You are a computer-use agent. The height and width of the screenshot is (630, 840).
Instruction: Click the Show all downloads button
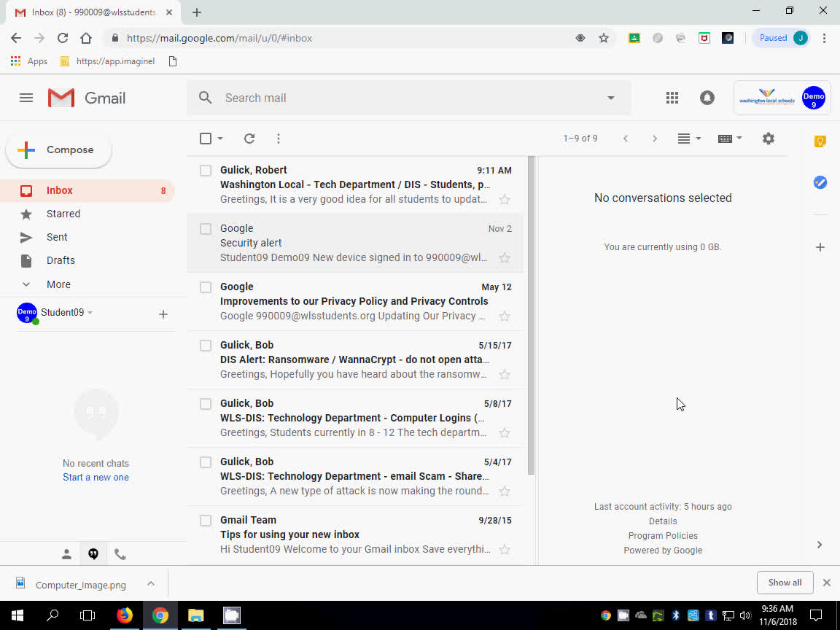pos(785,582)
